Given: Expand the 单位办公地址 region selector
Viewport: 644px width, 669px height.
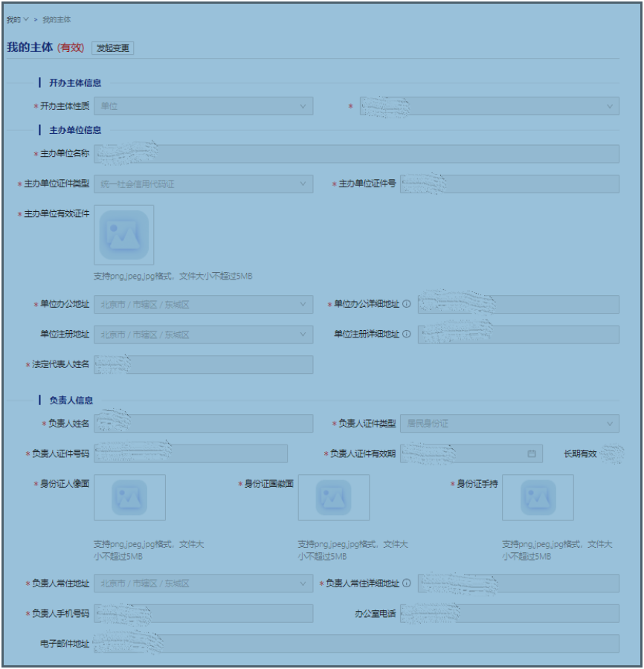Looking at the screenshot, I should [203, 304].
